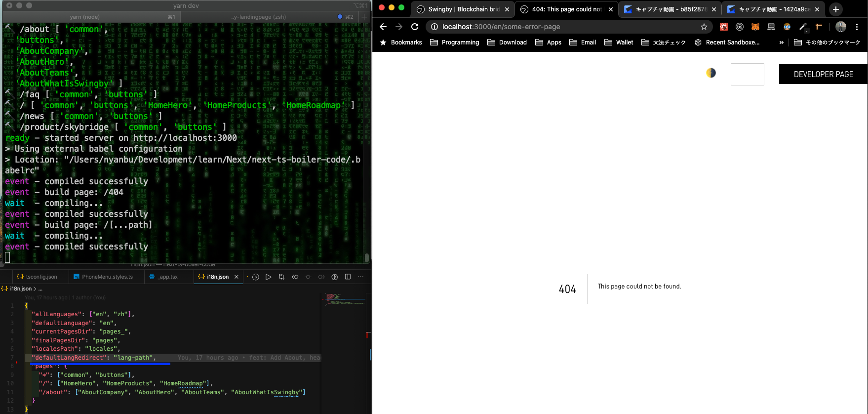Close the Swingby | Blockchain tab

click(507, 9)
